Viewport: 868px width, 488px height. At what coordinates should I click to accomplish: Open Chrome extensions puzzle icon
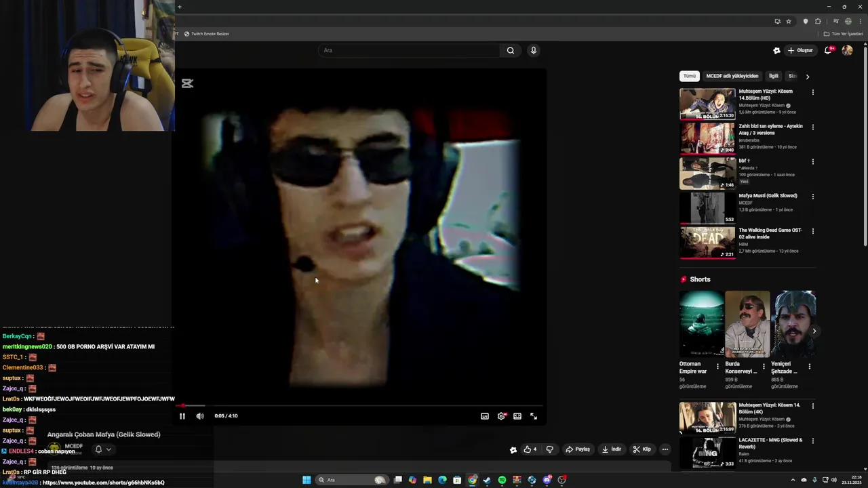818,21
